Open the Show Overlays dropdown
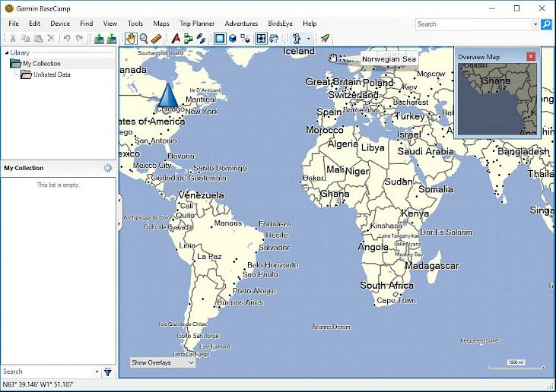The height and width of the screenshot is (392, 556). coord(163,362)
